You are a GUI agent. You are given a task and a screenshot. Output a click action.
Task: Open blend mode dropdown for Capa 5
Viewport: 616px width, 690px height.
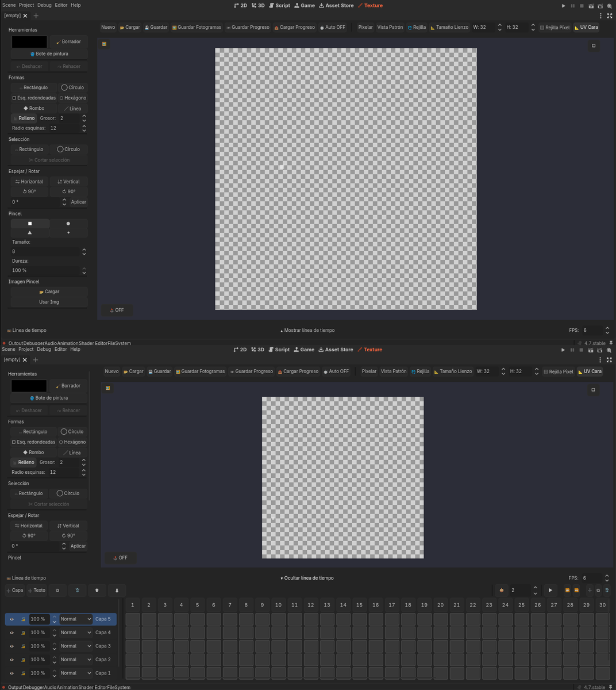click(x=76, y=619)
